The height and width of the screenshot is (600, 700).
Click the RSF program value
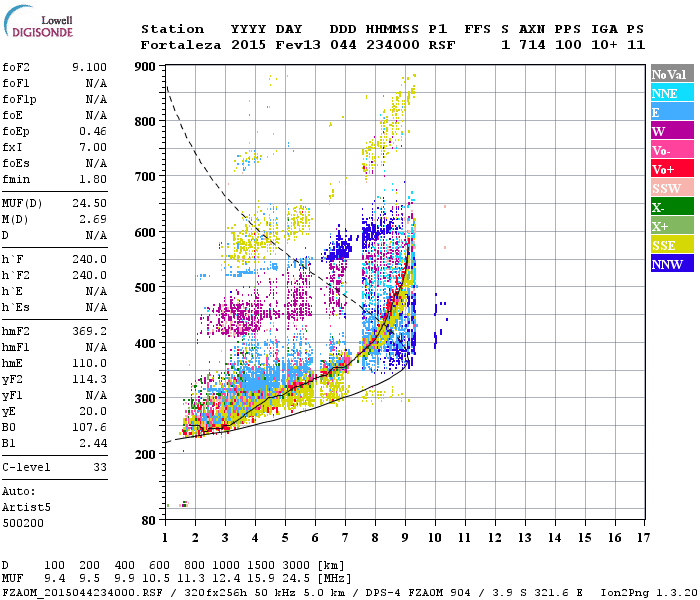442,45
